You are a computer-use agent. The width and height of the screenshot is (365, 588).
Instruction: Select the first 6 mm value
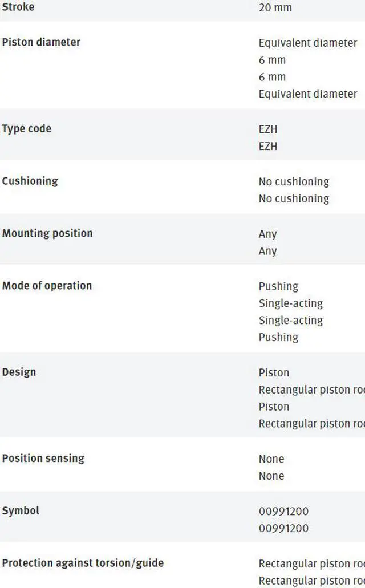(x=272, y=60)
